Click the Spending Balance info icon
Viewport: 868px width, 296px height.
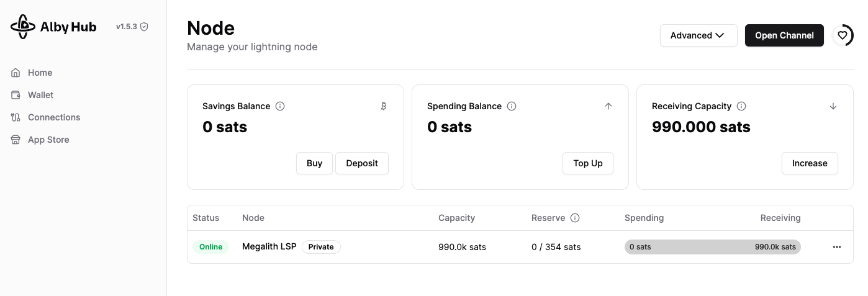coord(512,106)
